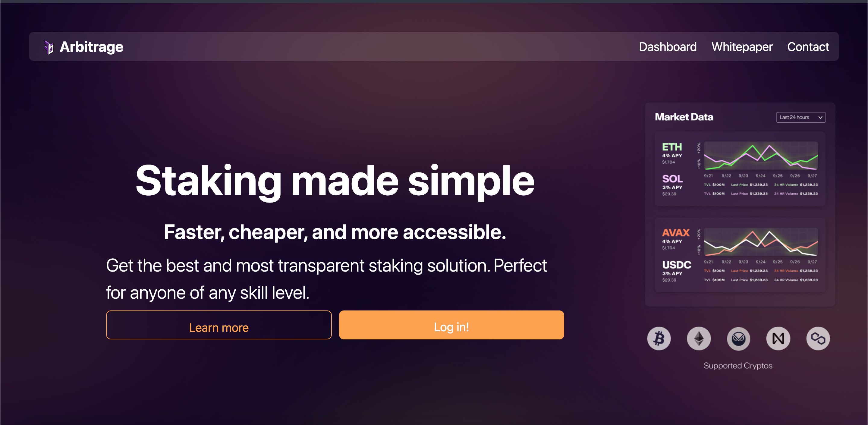Click the NEAR protocol icon in supported cryptos
868x425 pixels.
(x=778, y=338)
